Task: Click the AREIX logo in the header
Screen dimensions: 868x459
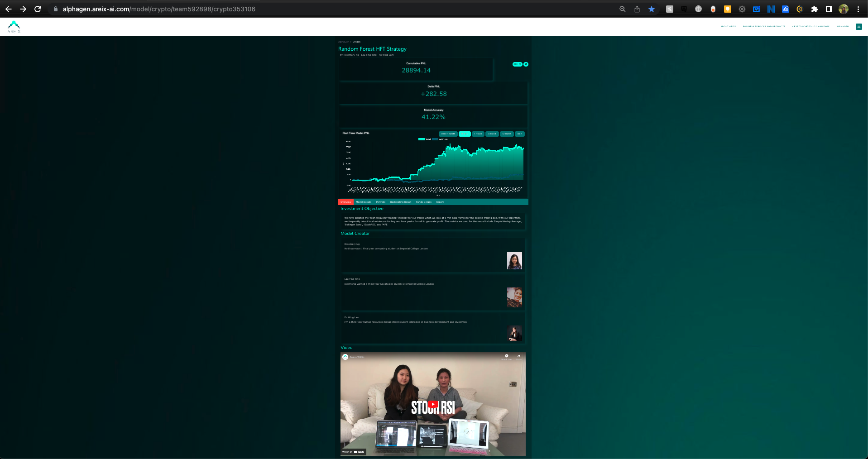Action: point(13,26)
